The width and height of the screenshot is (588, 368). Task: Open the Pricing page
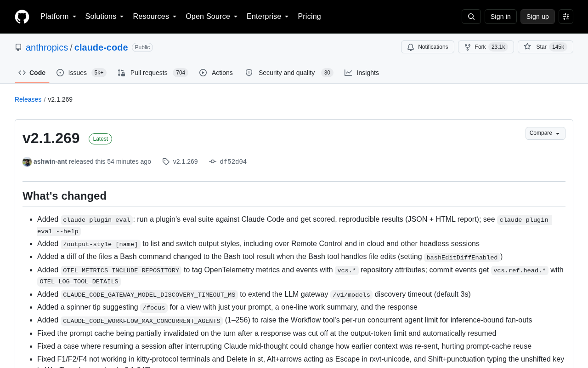click(x=310, y=17)
